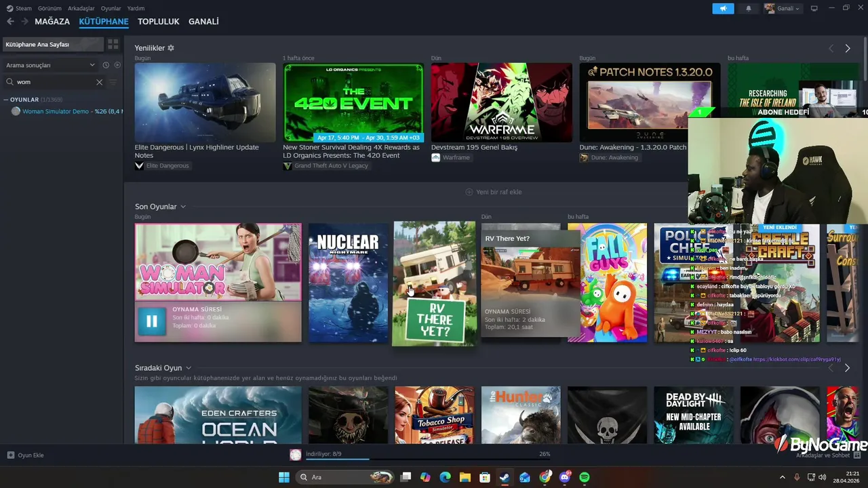The height and width of the screenshot is (488, 868).
Task: Click Oyun Ekle button
Action: (x=25, y=455)
